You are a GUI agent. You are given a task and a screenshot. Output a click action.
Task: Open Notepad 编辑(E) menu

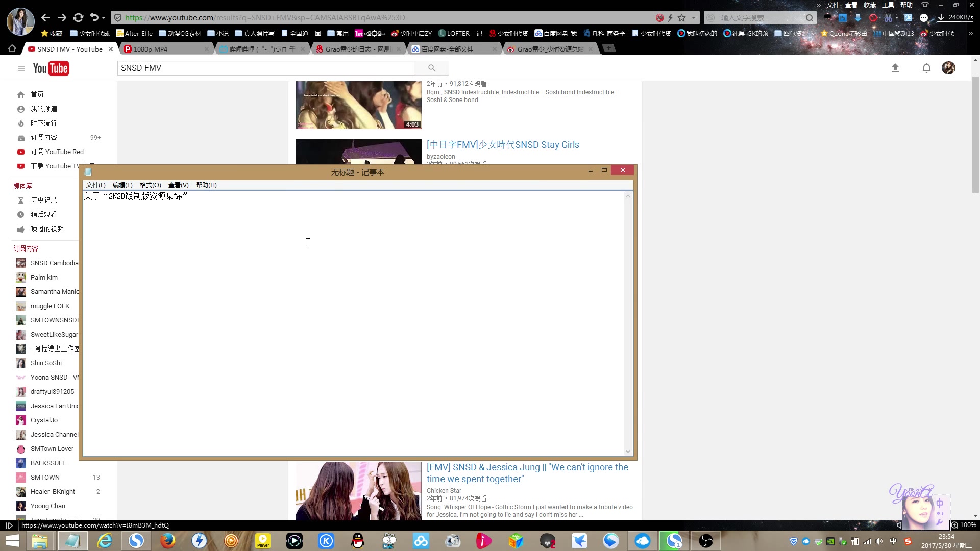coord(122,185)
